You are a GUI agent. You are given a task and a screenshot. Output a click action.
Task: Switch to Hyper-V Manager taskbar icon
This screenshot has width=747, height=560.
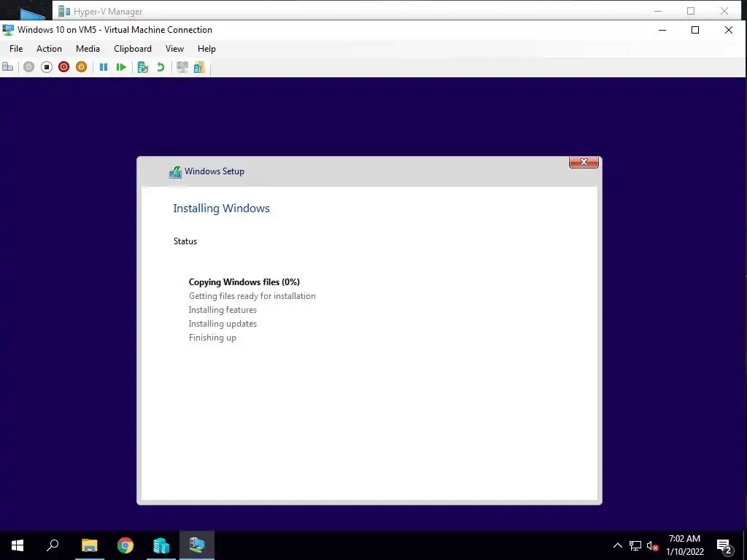[161, 545]
